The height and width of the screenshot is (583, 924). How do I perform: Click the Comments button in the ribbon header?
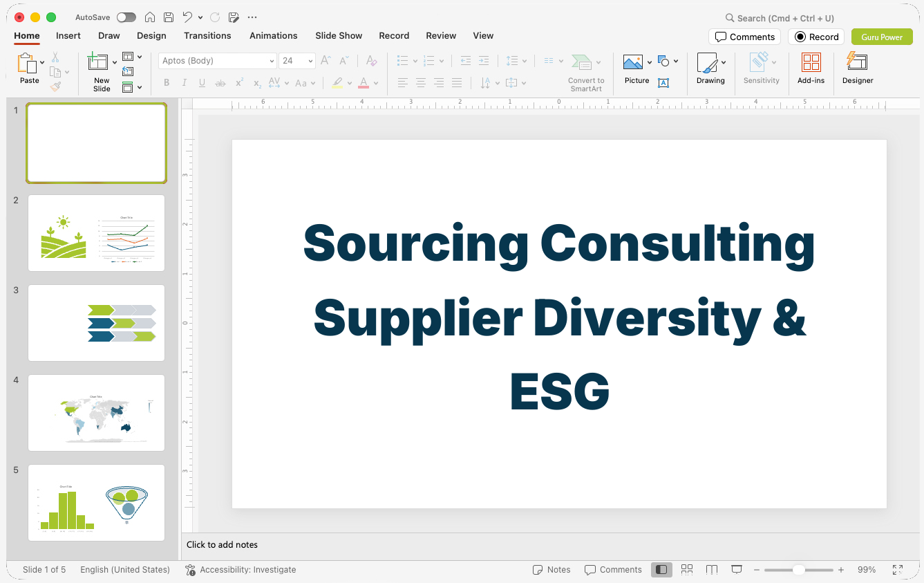[744, 37]
